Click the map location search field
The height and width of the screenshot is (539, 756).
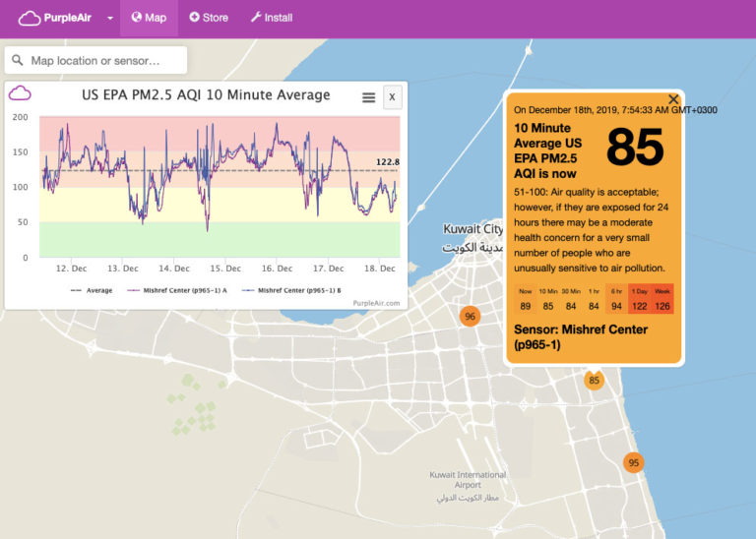(95, 60)
